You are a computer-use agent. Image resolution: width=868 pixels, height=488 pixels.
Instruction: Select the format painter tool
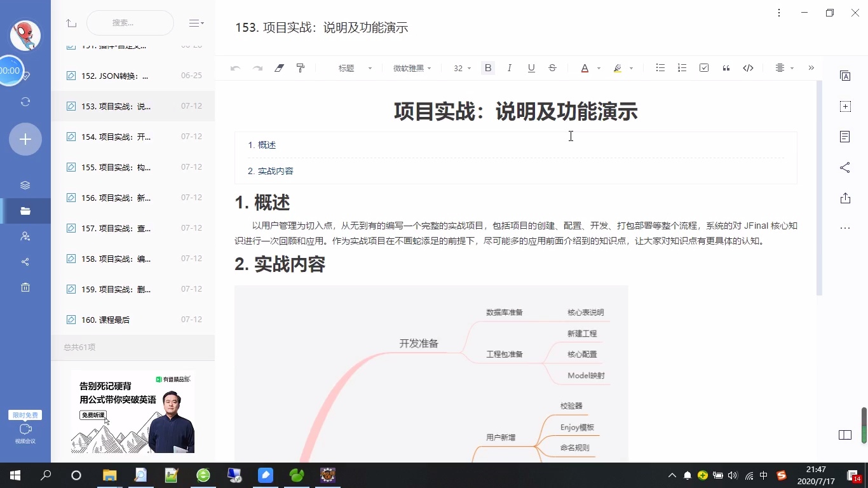[x=301, y=68]
